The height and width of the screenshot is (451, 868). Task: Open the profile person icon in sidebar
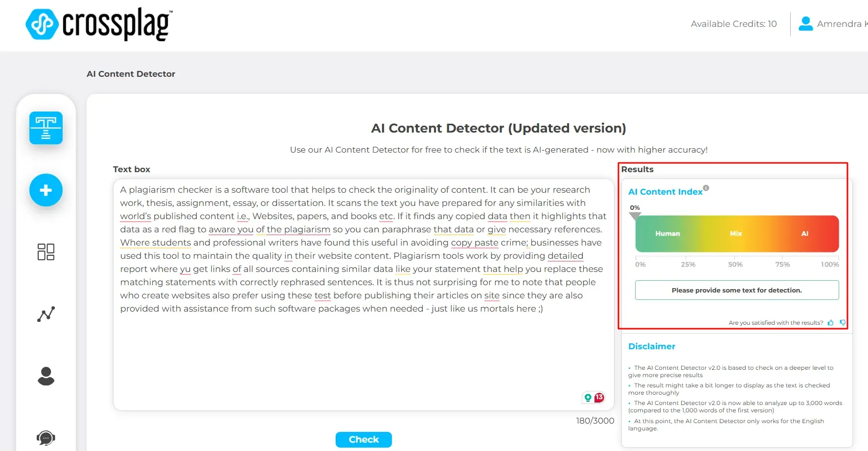coord(46,376)
